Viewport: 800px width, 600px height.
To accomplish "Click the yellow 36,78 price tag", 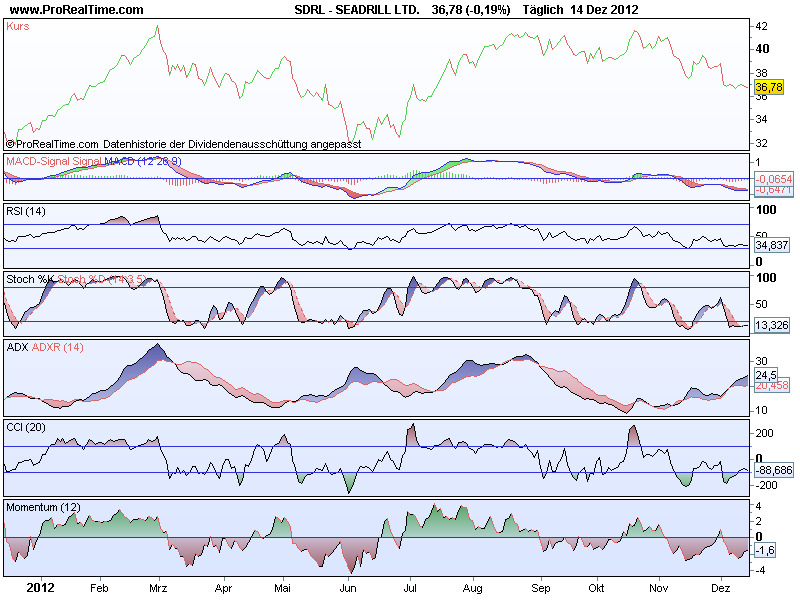I will (768, 87).
